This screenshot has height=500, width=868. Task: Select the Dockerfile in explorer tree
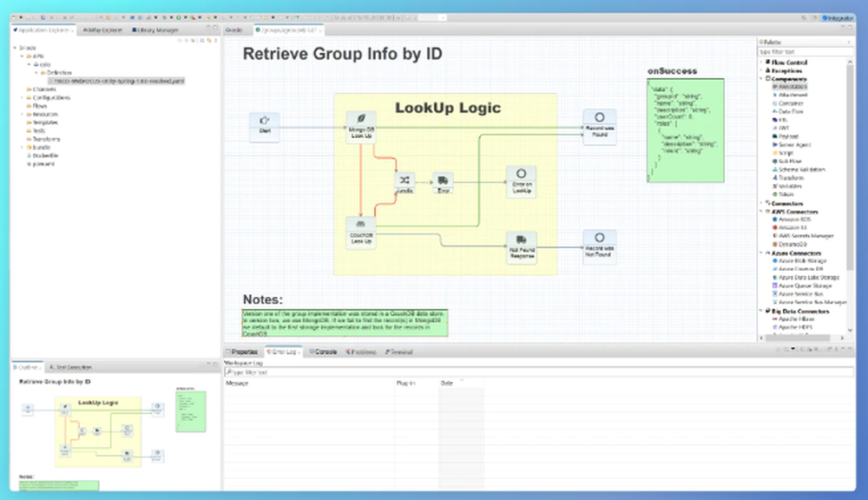coord(43,155)
